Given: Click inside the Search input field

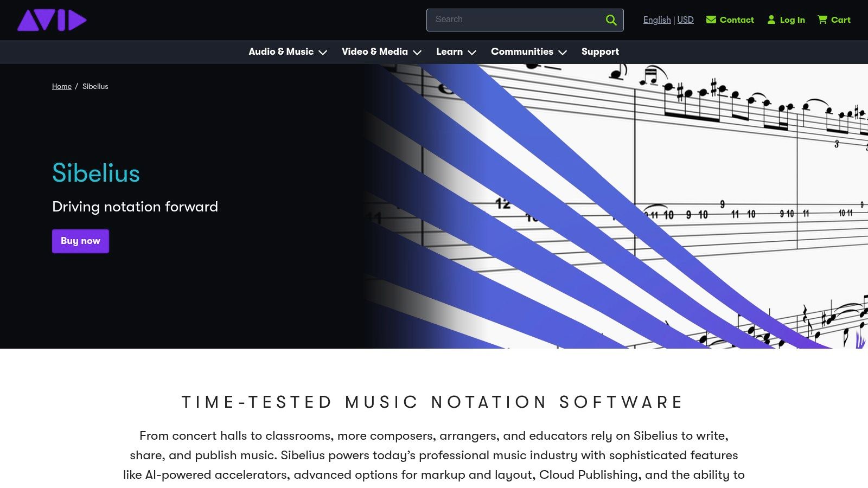Looking at the screenshot, I should [515, 20].
